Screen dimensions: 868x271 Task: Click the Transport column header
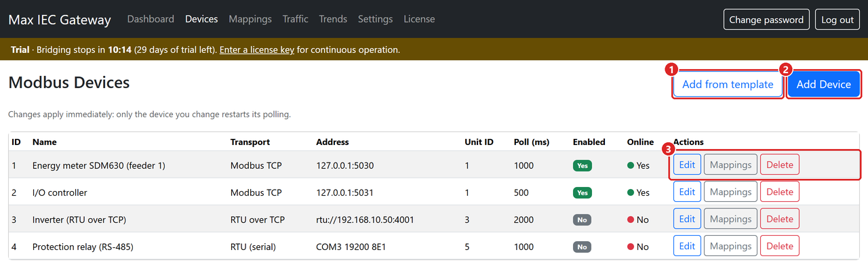click(250, 142)
